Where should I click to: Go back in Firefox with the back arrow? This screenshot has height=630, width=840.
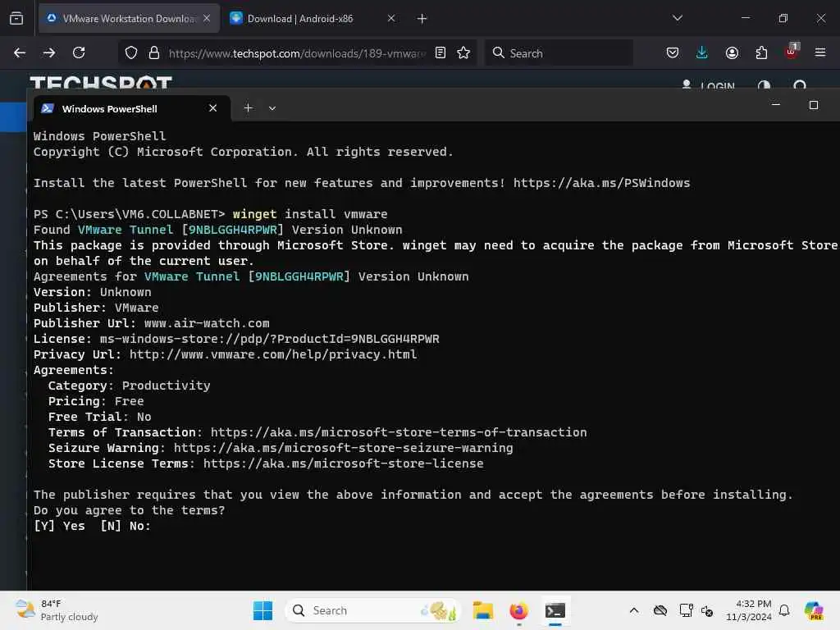[20, 52]
